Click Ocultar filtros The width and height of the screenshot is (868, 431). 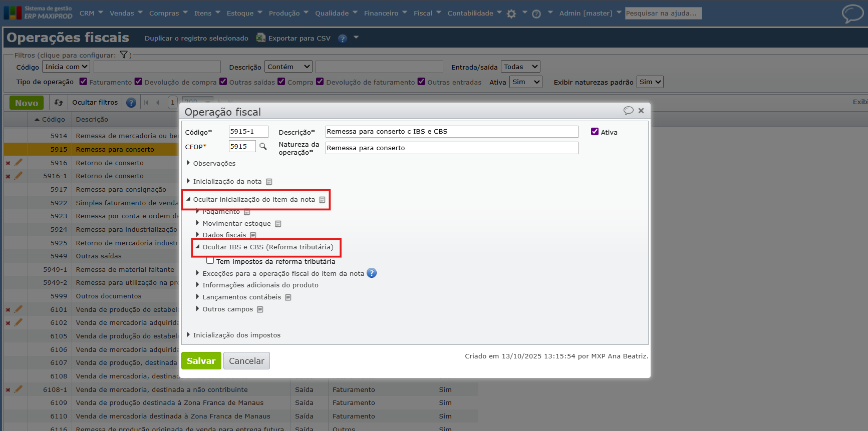[x=95, y=102]
